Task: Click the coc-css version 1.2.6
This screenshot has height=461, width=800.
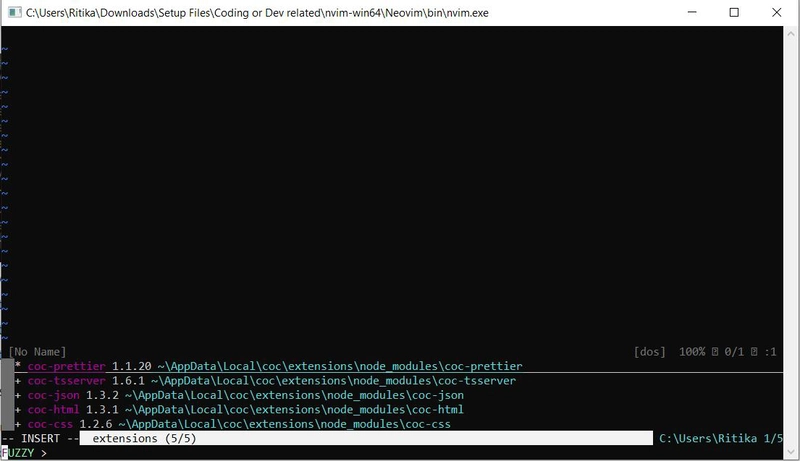Action: coord(95,424)
